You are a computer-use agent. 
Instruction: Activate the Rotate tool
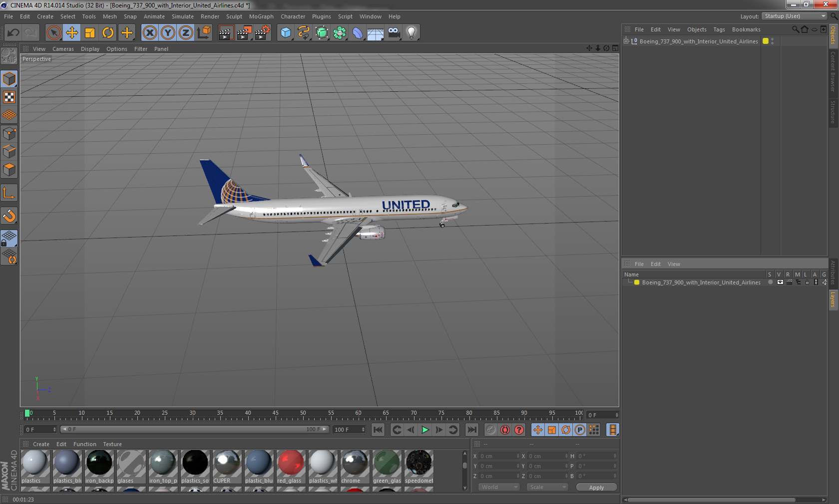[x=108, y=33]
